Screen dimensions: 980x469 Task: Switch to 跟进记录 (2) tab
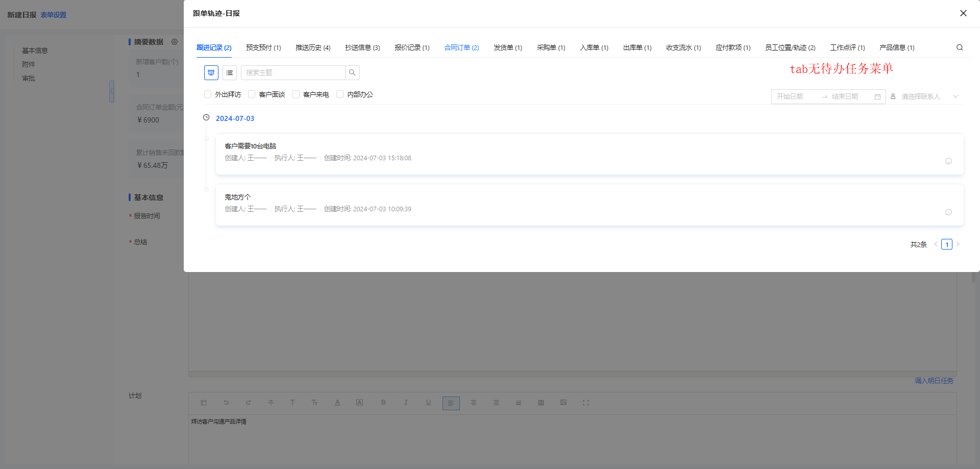pos(214,48)
